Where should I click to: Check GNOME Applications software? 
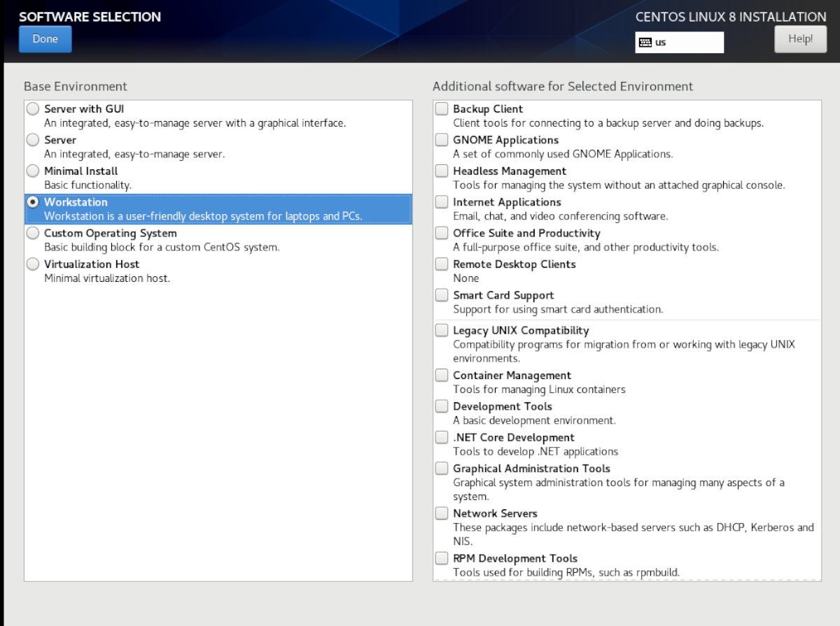coord(442,139)
